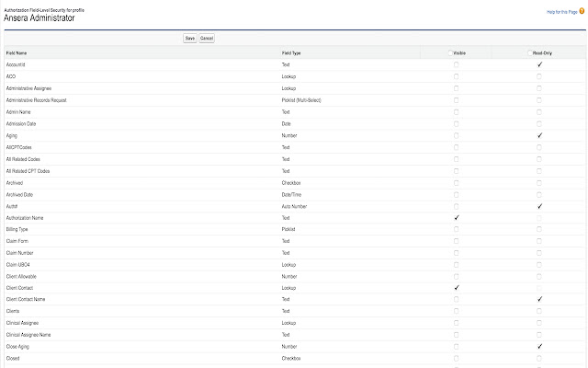Toggle the Read-Only column header checkbox
Image resolution: width=588 pixels, height=368 pixels.
tap(529, 53)
